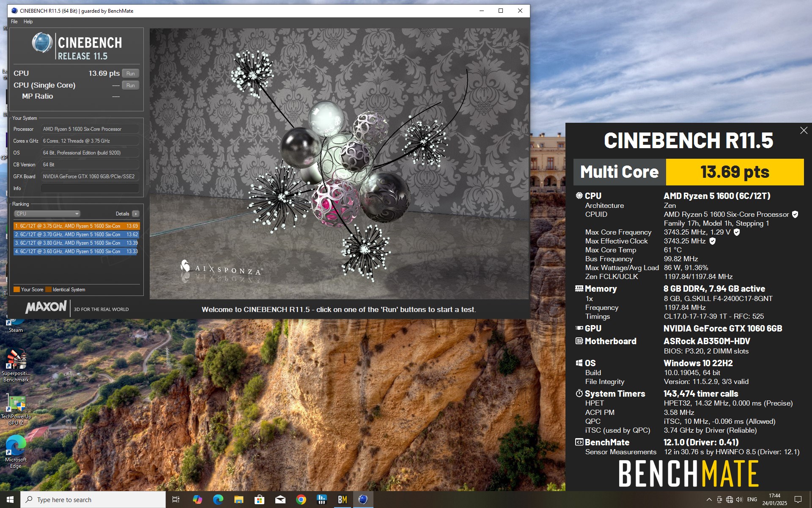Viewport: 812px width, 508px height.
Task: Open Microsoft Store from the taskbar
Action: pyautogui.click(x=260, y=500)
